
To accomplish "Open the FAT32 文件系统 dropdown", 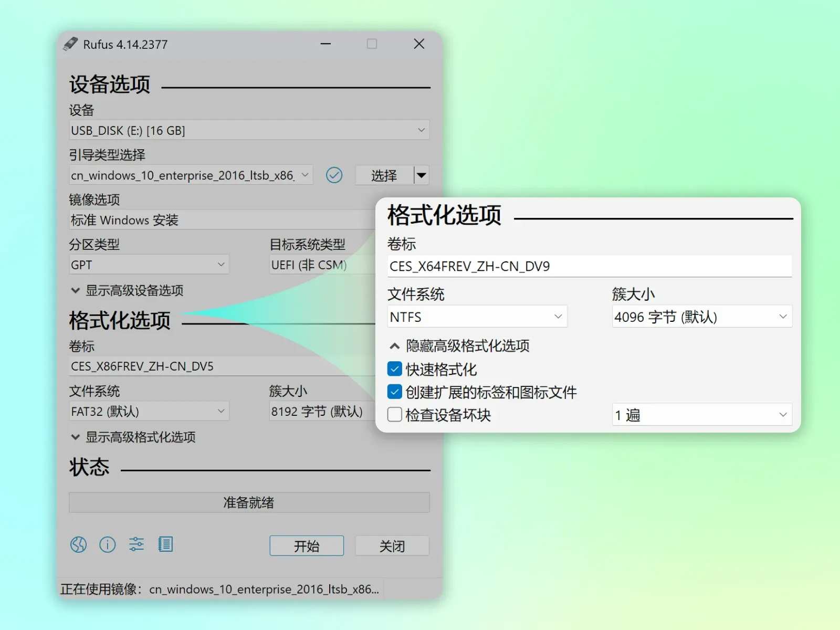I will 149,411.
